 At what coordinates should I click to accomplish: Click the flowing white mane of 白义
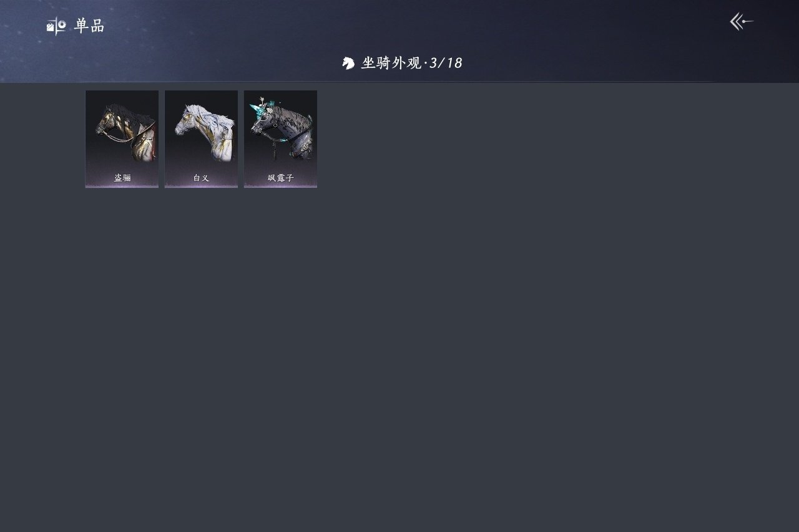(213, 114)
